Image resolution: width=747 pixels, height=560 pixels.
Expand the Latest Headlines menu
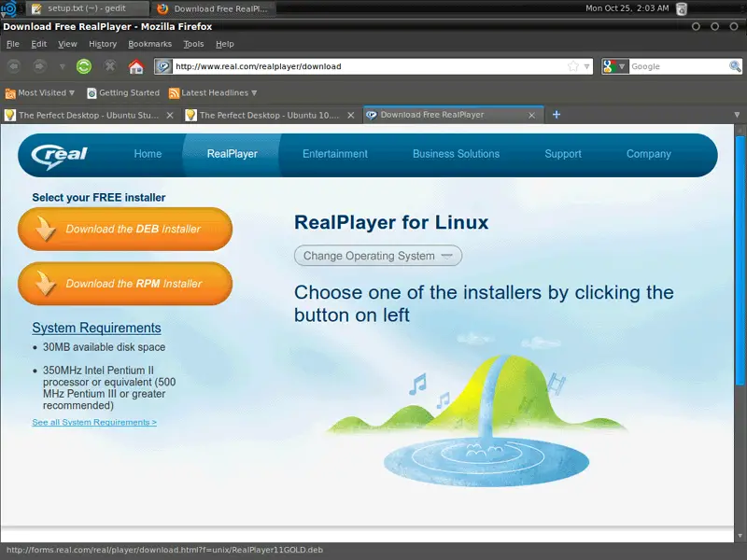point(254,92)
